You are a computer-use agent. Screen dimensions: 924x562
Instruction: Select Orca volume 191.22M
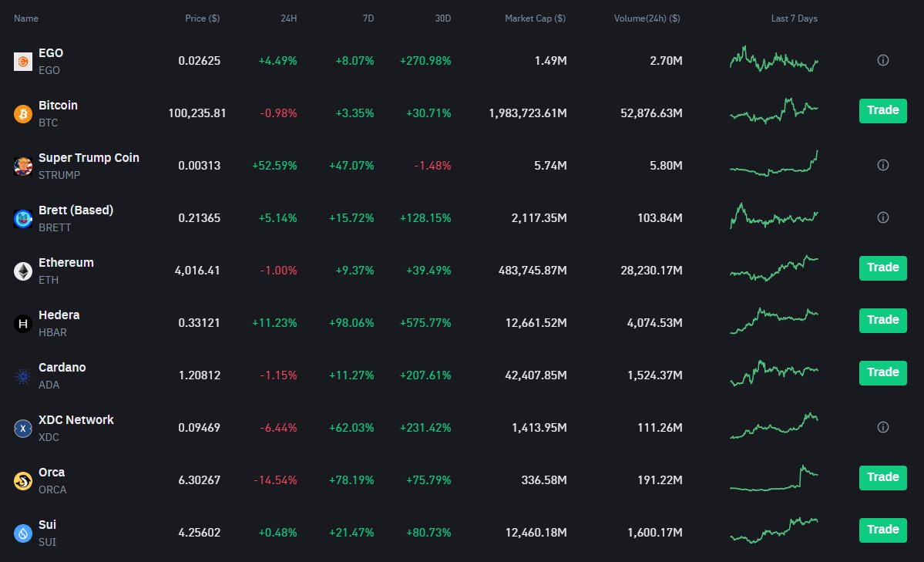click(x=660, y=480)
